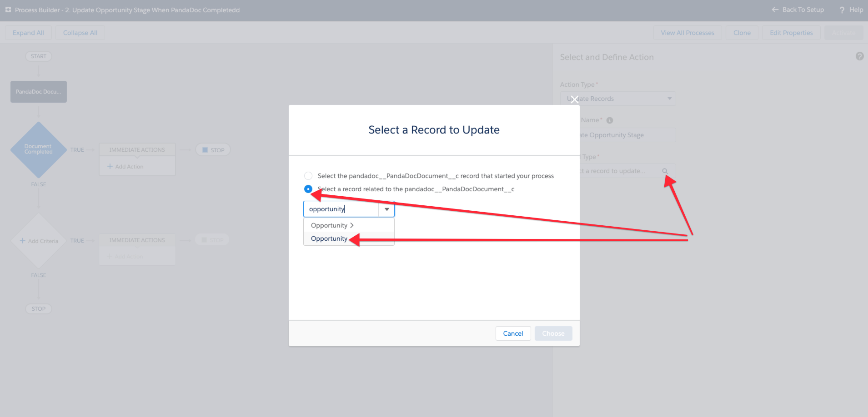Click the opportunity search input field
868x417 pixels.
tap(341, 209)
